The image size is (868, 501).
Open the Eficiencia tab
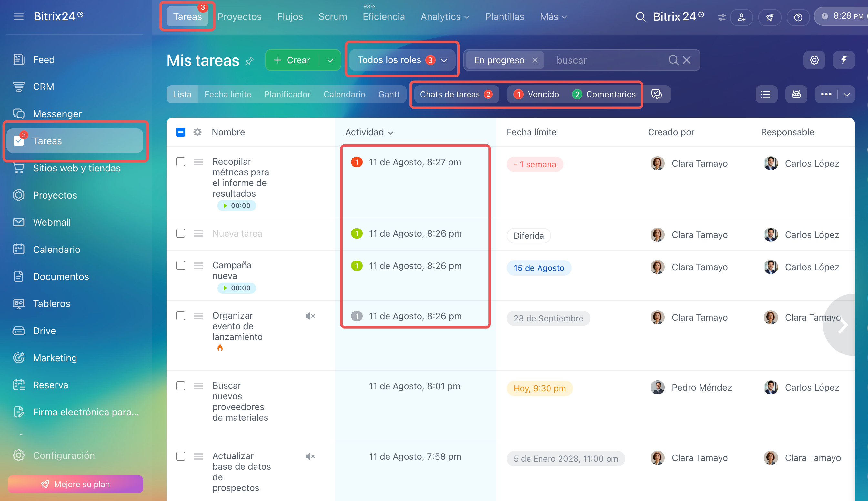click(x=383, y=17)
